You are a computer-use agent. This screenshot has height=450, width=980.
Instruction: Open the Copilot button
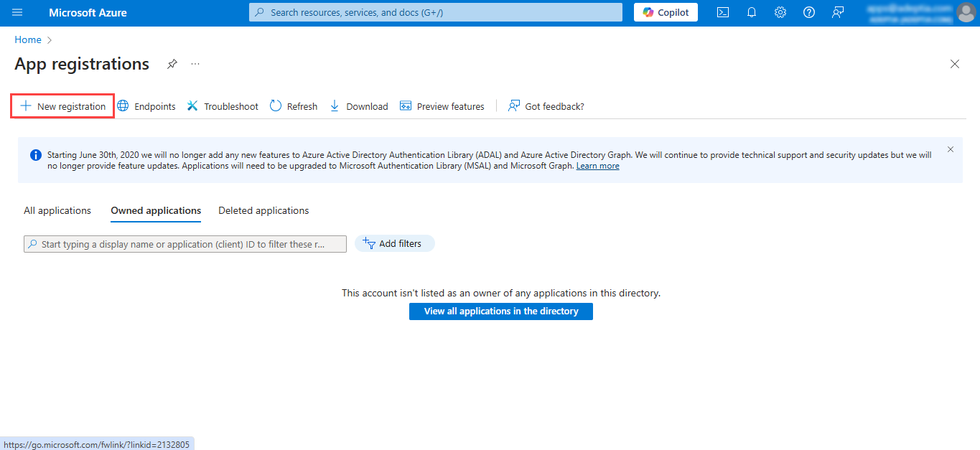click(666, 12)
